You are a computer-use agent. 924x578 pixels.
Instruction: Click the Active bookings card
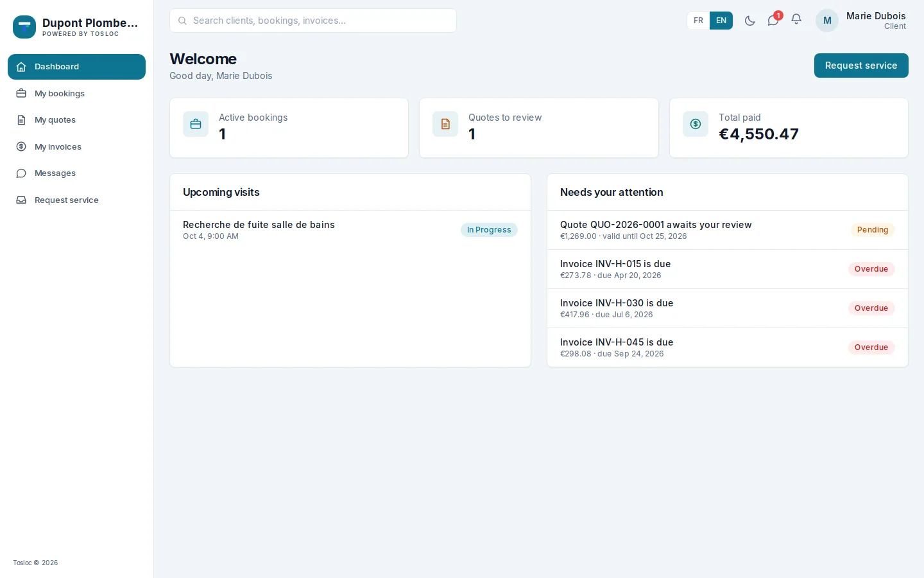pyautogui.click(x=289, y=128)
